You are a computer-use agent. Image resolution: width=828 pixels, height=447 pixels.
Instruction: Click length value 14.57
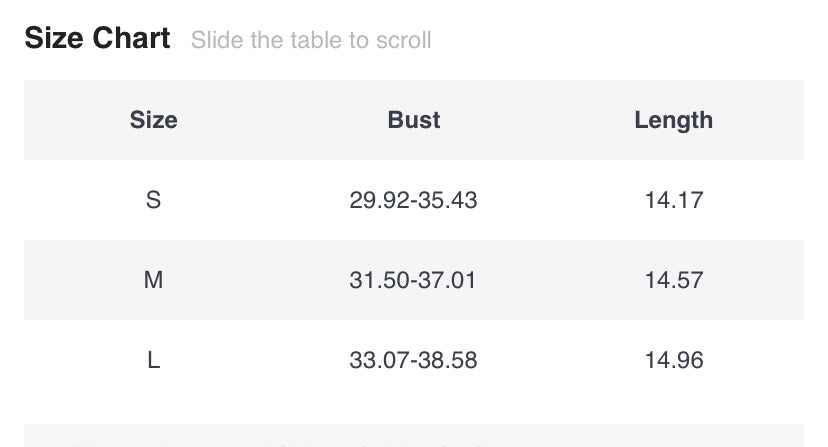click(674, 280)
